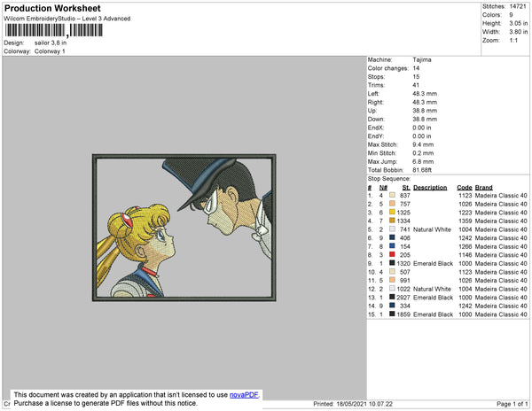Pick the red swatch in stop row 8
532x411 pixels.
click(x=392, y=254)
